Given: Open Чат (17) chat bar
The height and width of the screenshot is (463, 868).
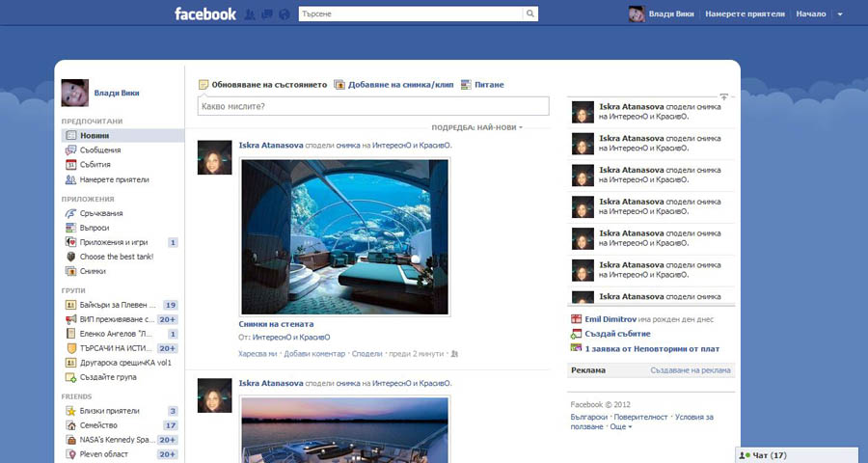Looking at the screenshot, I should (798, 455).
